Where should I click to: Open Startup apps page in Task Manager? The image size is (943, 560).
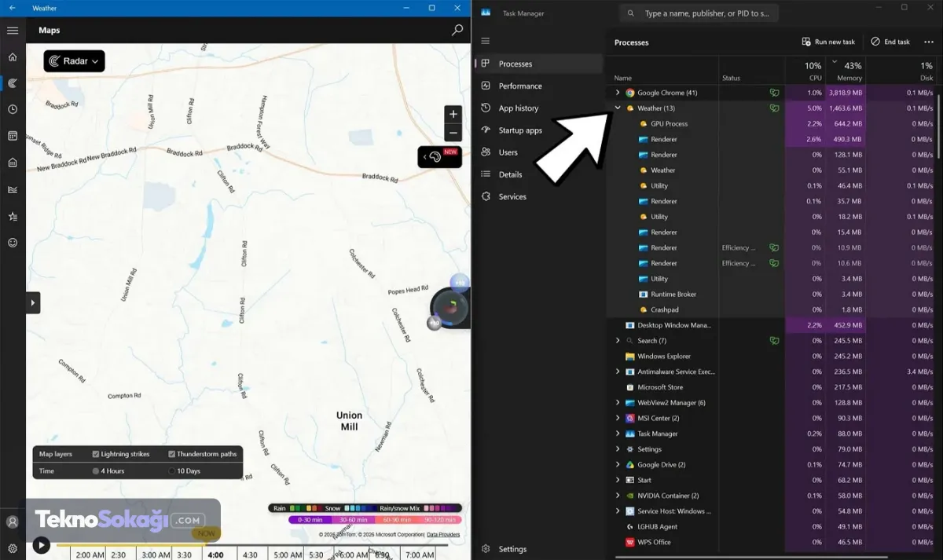tap(539, 130)
